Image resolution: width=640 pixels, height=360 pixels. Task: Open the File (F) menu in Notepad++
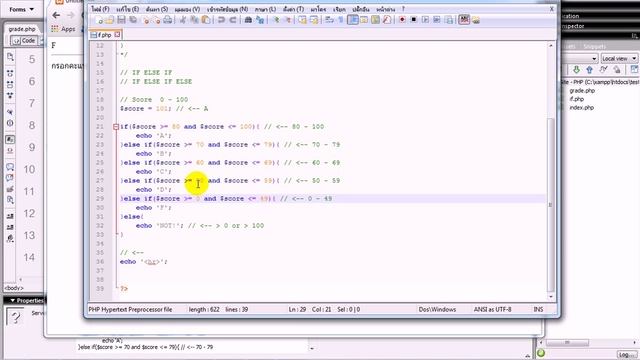(x=100, y=9)
